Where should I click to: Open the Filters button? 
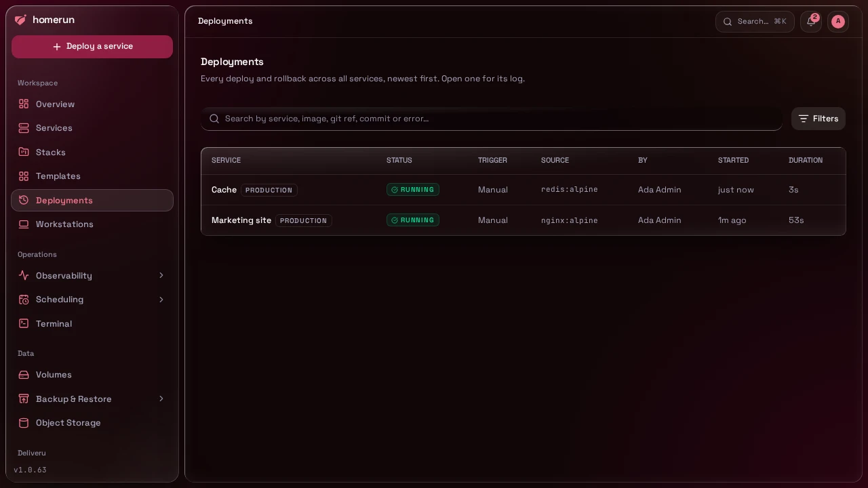(x=818, y=119)
